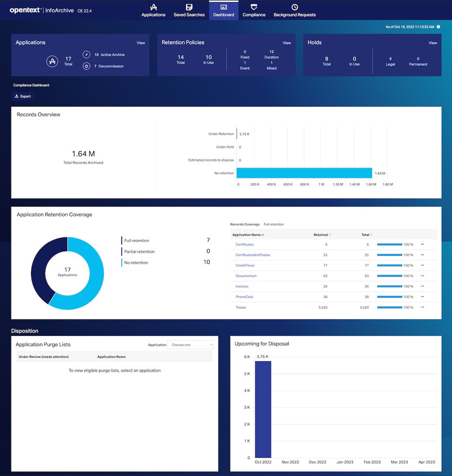
Task: Click the Certificates 100% coverage bar
Action: (389, 244)
